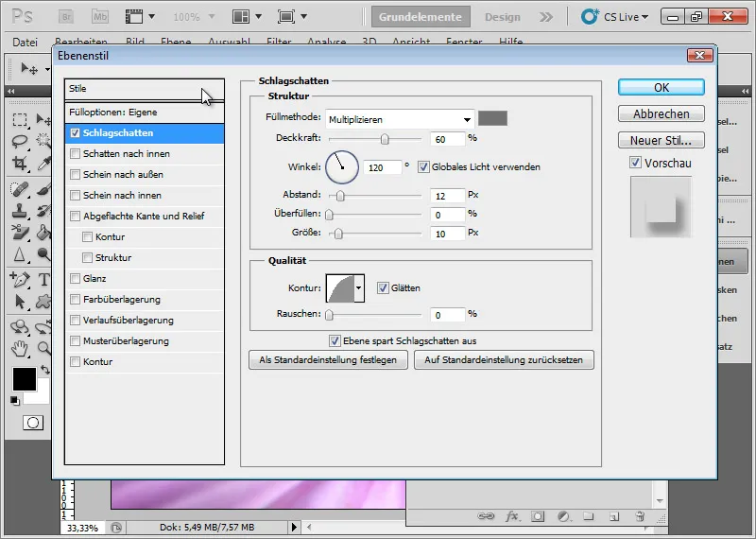Click the black foreground color swatch
The image size is (756, 539).
pyautogui.click(x=25, y=379)
